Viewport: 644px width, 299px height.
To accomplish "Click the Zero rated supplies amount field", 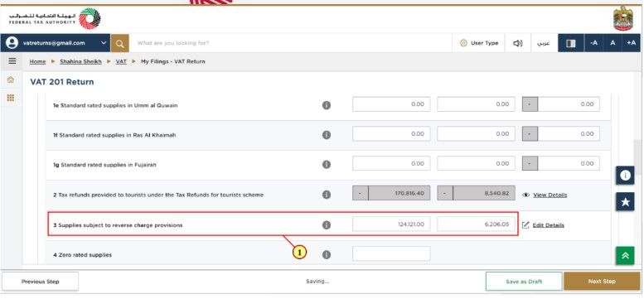I will pos(391,254).
